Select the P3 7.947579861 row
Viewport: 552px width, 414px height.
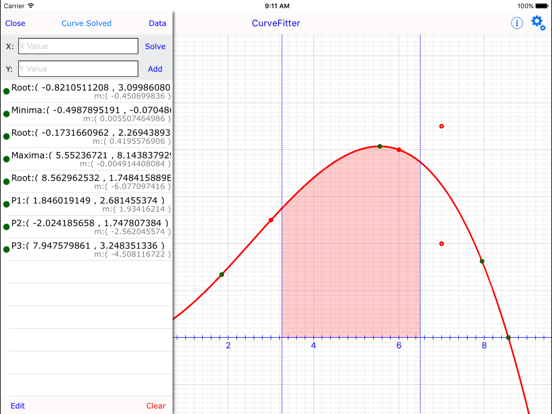point(87,249)
